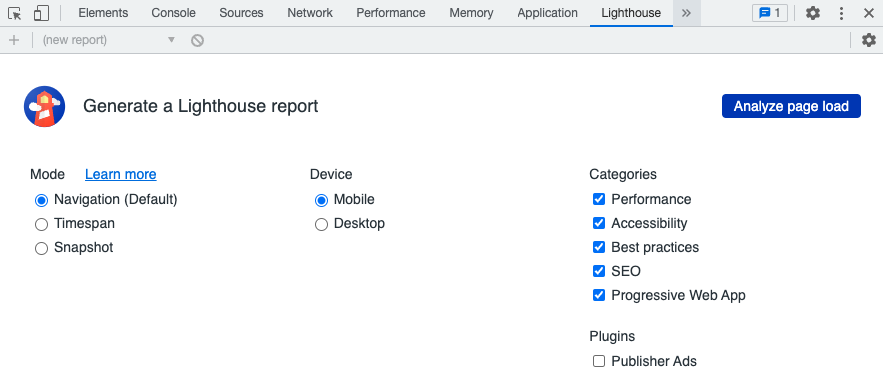Open the Learn more link next to Mode
This screenshot has height=384, width=883.
pyautogui.click(x=121, y=175)
